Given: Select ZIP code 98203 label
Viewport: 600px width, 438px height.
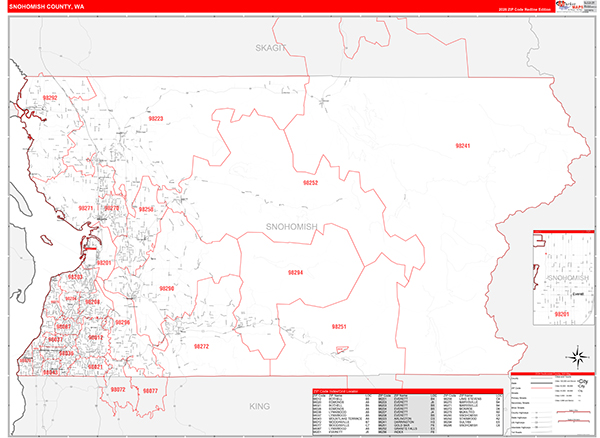Looking at the screenshot, I should [75, 277].
